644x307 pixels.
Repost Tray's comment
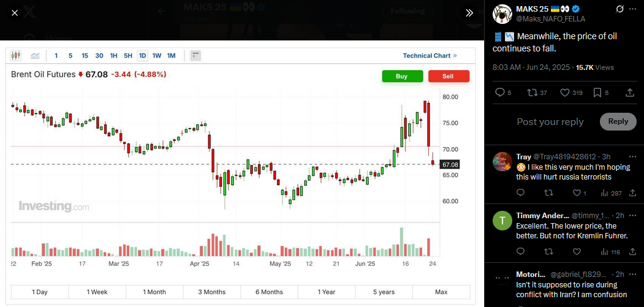point(548,193)
